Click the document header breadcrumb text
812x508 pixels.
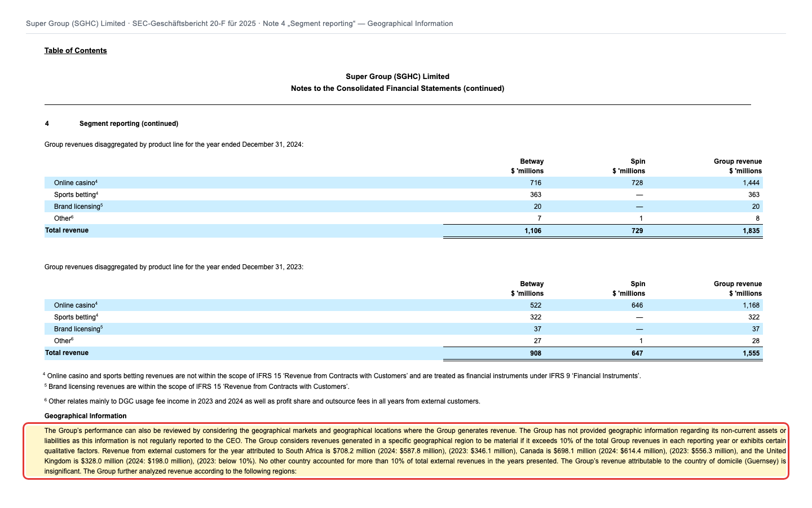coord(240,24)
